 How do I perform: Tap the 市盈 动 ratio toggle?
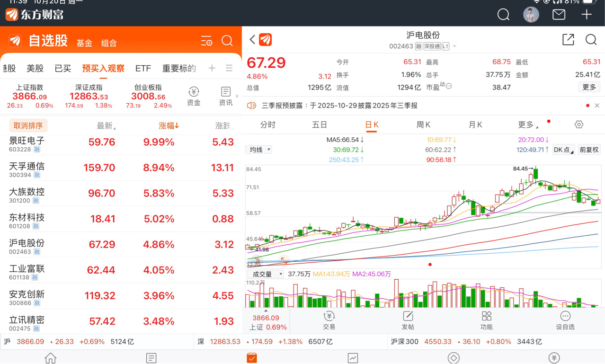pyautogui.click(x=439, y=87)
